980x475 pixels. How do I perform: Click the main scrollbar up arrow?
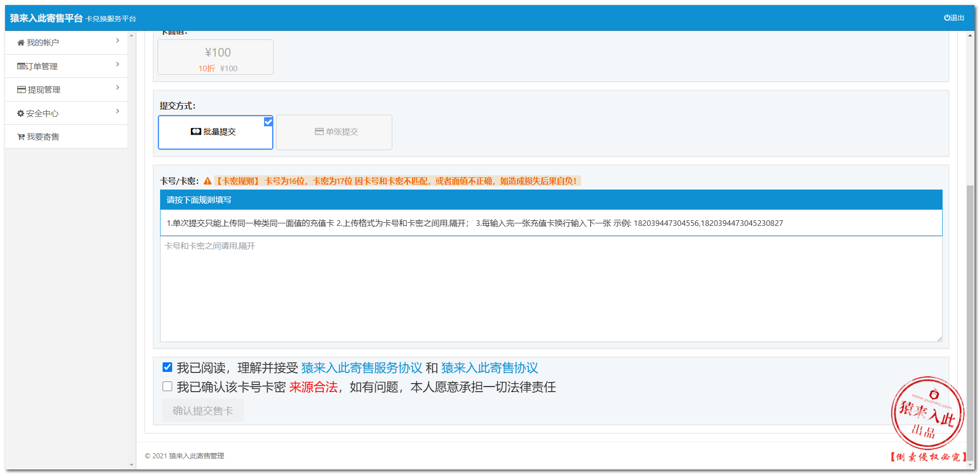(970, 35)
